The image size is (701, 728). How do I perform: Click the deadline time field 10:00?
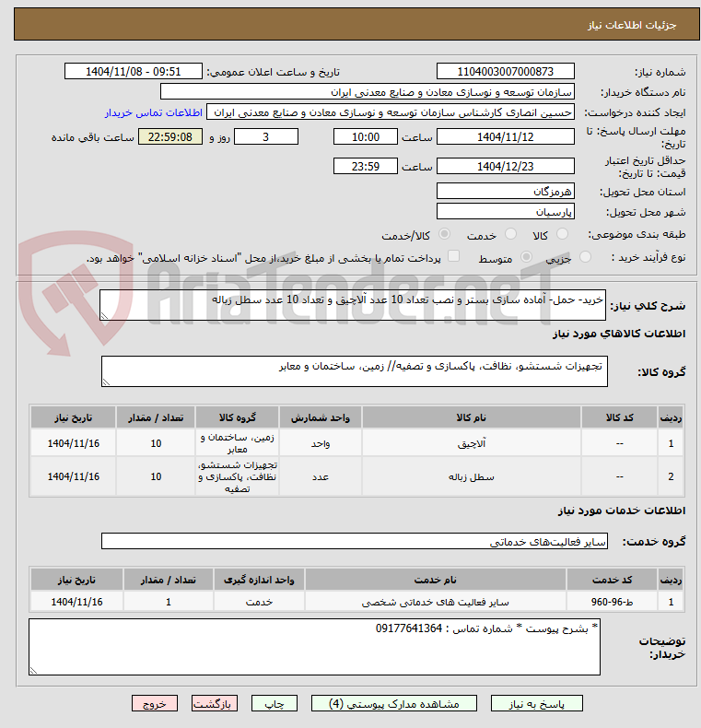point(366,137)
